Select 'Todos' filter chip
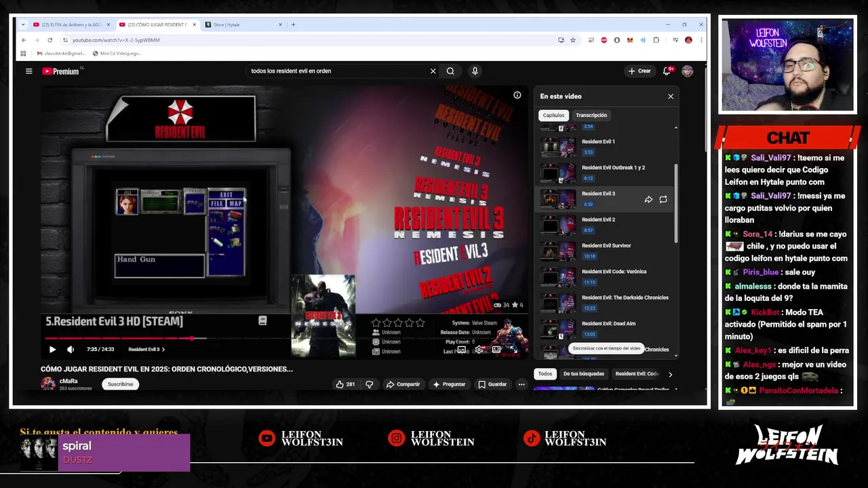Viewport: 868px width, 488px height. 545,374
